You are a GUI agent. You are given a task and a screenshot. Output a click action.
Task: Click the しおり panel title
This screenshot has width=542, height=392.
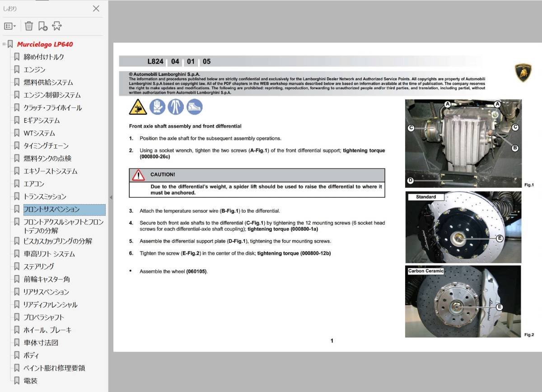(10, 8)
